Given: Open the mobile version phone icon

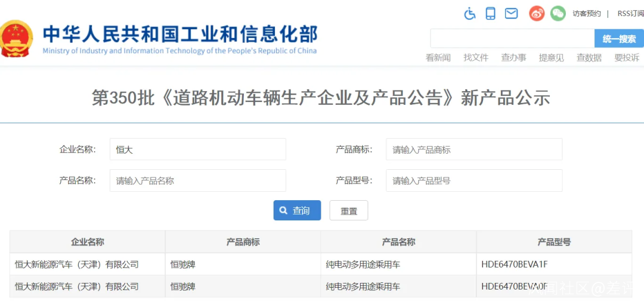Looking at the screenshot, I should (x=490, y=14).
